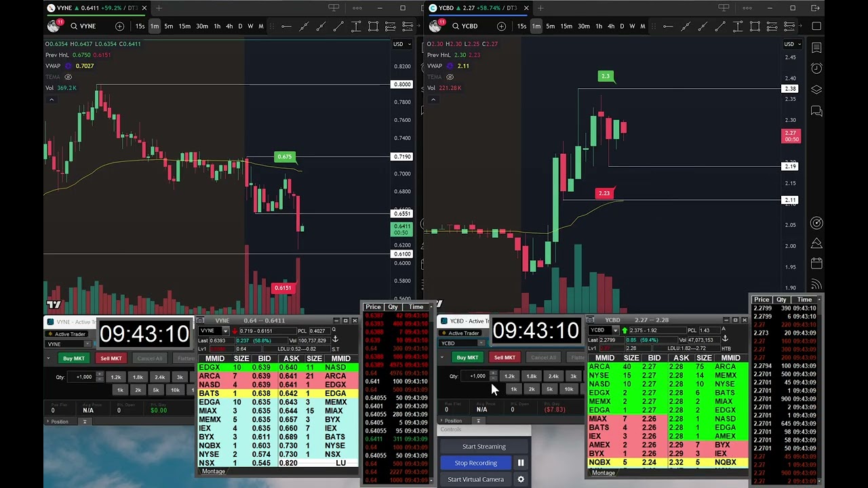Increase VYNE quantity with stepper up arrow
Image resolution: width=868 pixels, height=488 pixels.
pos(99,375)
